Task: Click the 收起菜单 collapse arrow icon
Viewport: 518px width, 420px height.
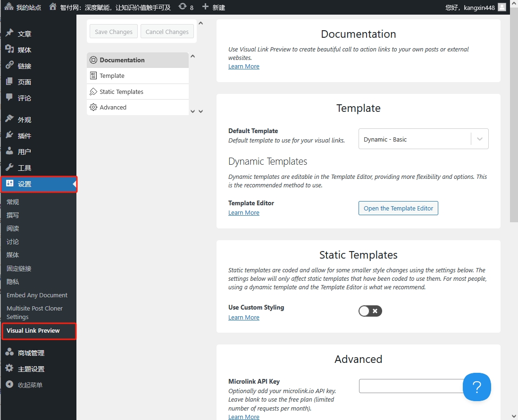Action: (x=9, y=384)
